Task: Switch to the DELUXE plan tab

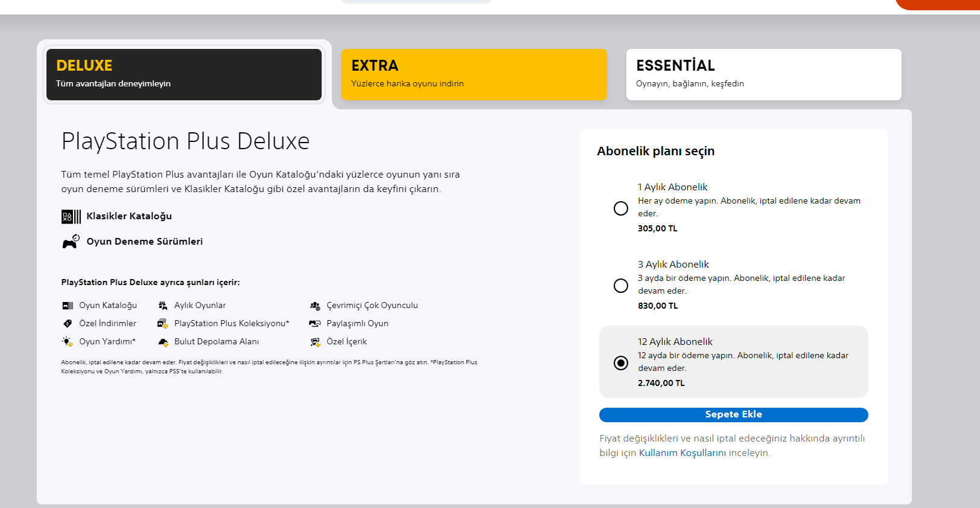Action: [184, 74]
